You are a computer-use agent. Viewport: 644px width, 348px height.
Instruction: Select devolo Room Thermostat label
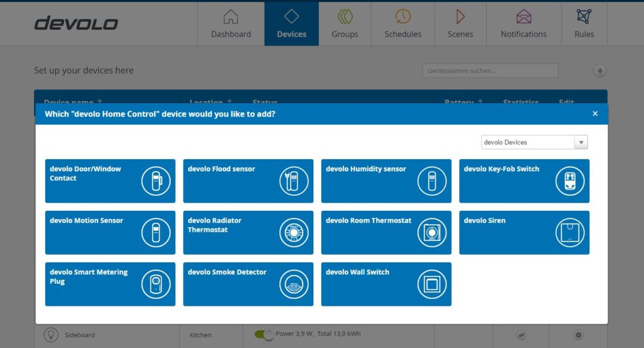[x=369, y=221]
